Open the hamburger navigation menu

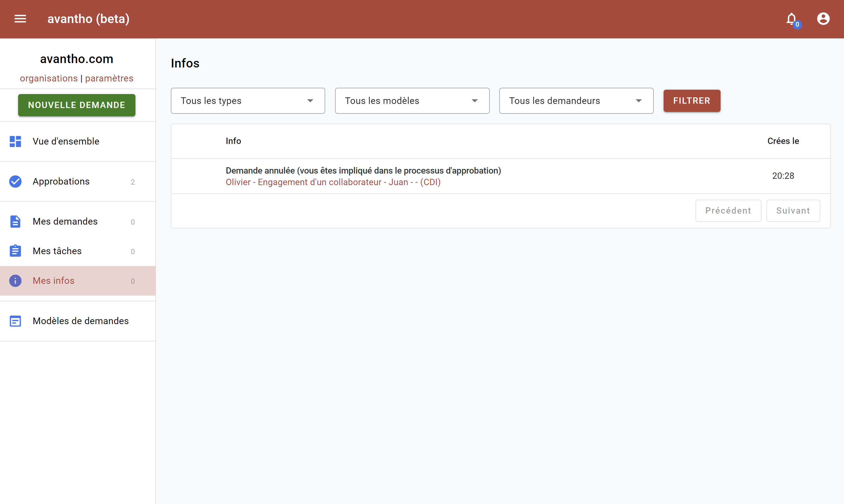[x=20, y=19]
